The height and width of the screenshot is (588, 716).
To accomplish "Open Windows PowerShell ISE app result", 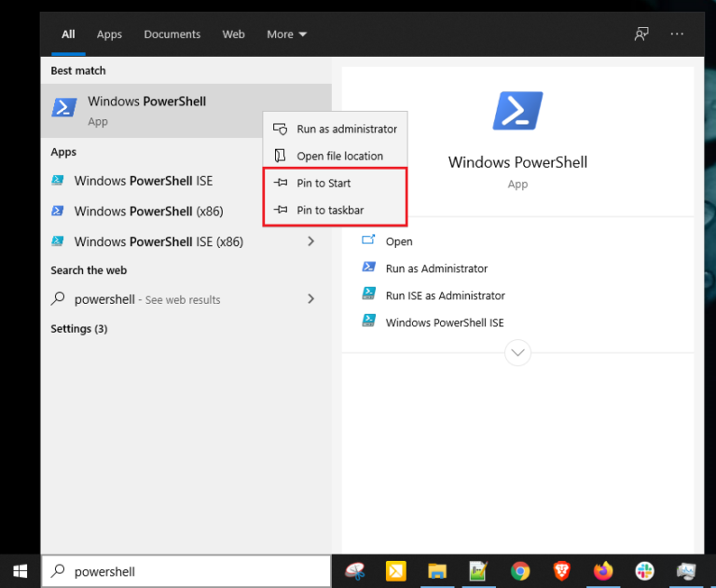I will coord(186,181).
